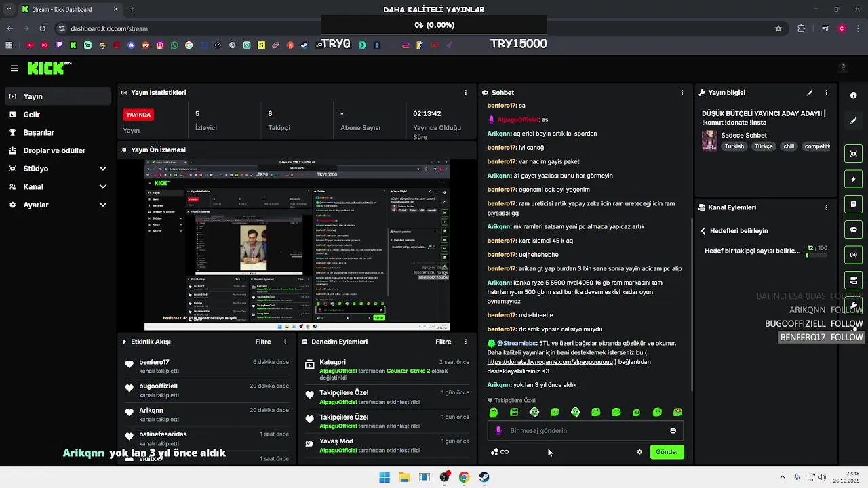Screen dimensions: 868x488
Task: Open the Instagram bookmark
Action: [160, 45]
